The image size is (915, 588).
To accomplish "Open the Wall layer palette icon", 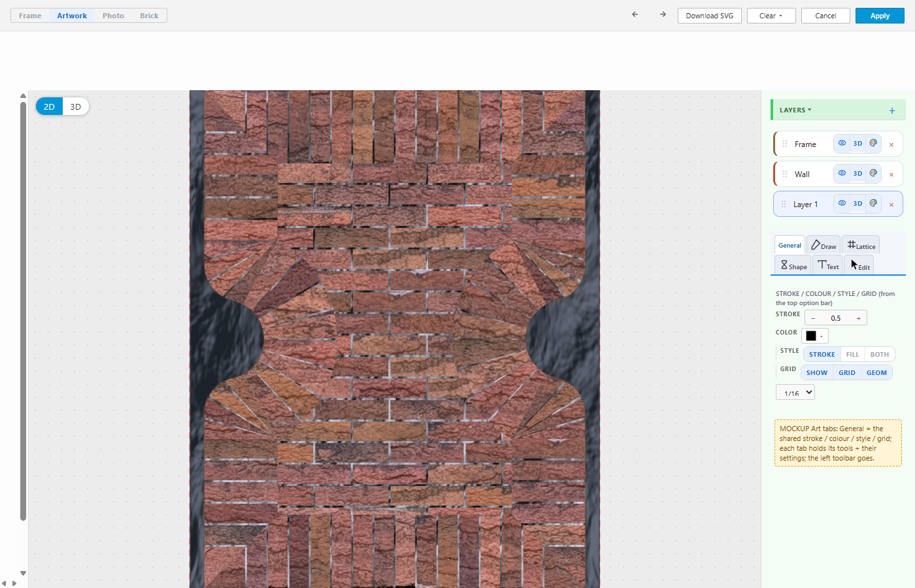I will tap(873, 173).
